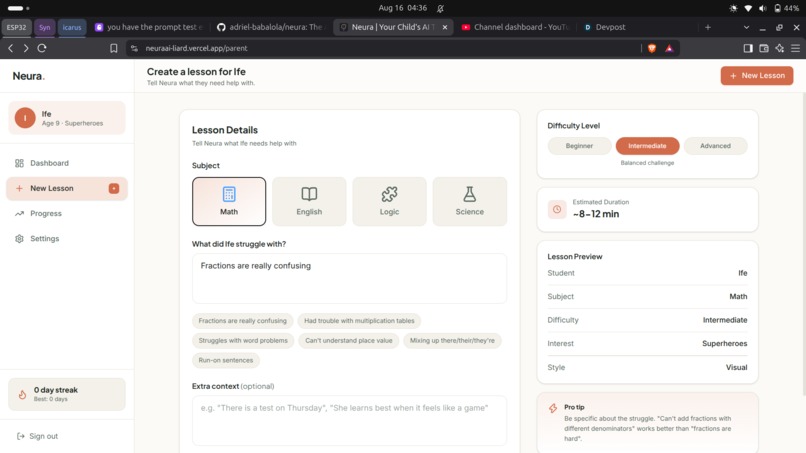The image size is (806, 453).
Task: Click the Wi-Fi status icon
Action: [748, 8]
